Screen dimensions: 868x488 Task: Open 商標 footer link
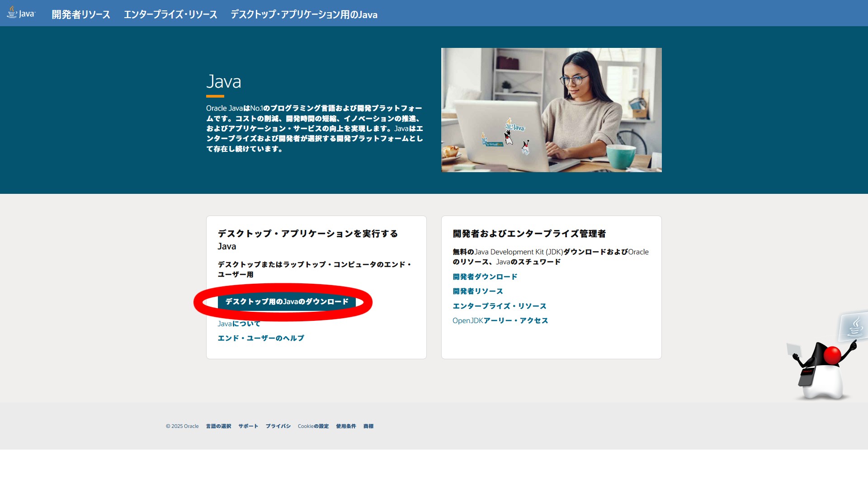tap(368, 426)
